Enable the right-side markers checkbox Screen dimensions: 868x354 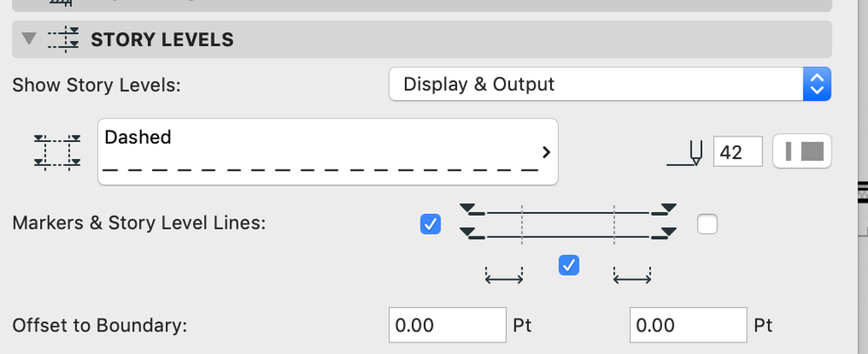[707, 224]
